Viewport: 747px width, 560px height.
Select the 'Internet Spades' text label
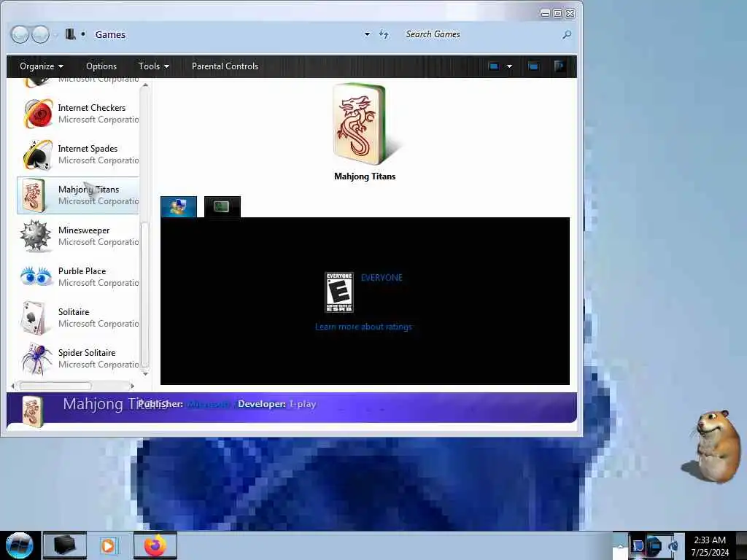88,149
